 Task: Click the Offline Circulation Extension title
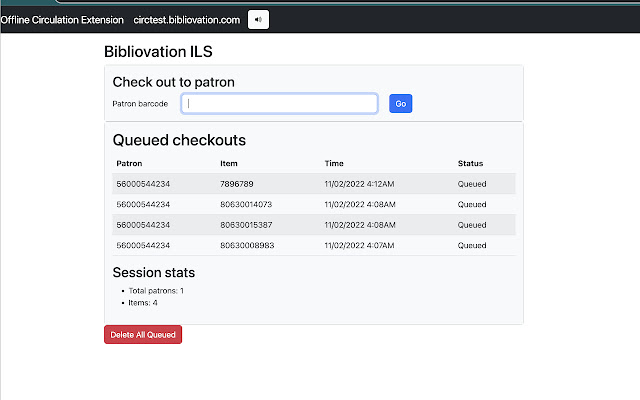coord(62,20)
